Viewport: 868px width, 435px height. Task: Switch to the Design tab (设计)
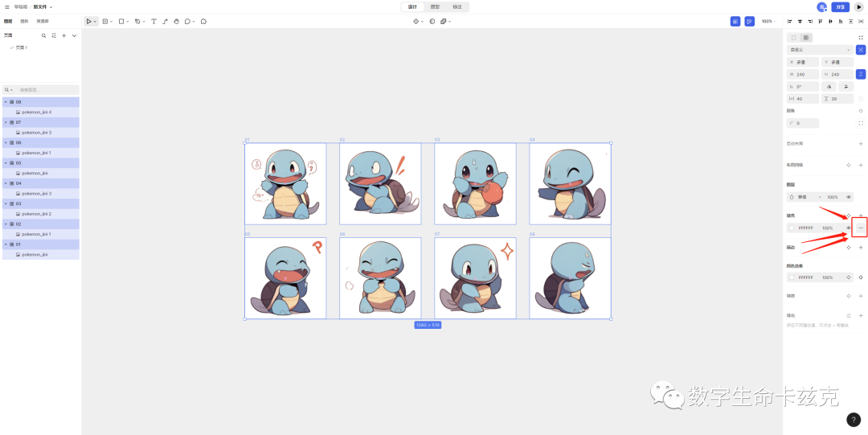pos(412,6)
